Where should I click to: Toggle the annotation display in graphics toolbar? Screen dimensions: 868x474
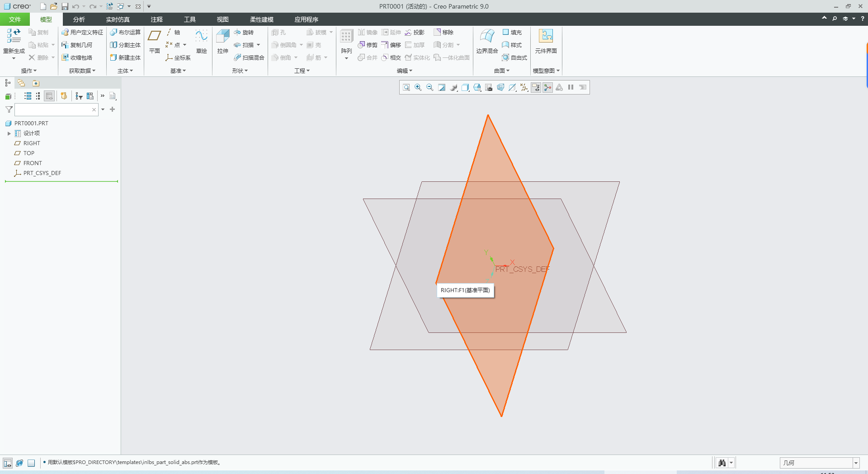pos(536,87)
